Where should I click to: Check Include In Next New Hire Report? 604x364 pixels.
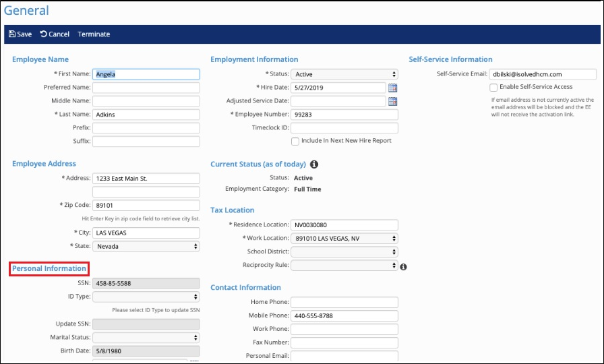295,141
